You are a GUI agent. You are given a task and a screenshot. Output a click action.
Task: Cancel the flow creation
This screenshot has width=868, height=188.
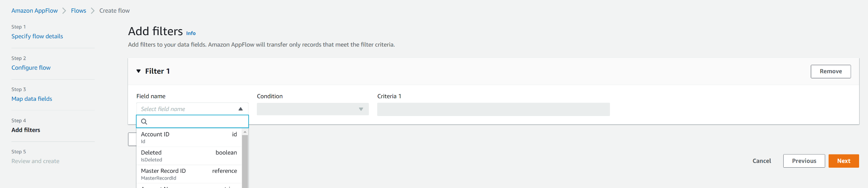pyautogui.click(x=762, y=161)
